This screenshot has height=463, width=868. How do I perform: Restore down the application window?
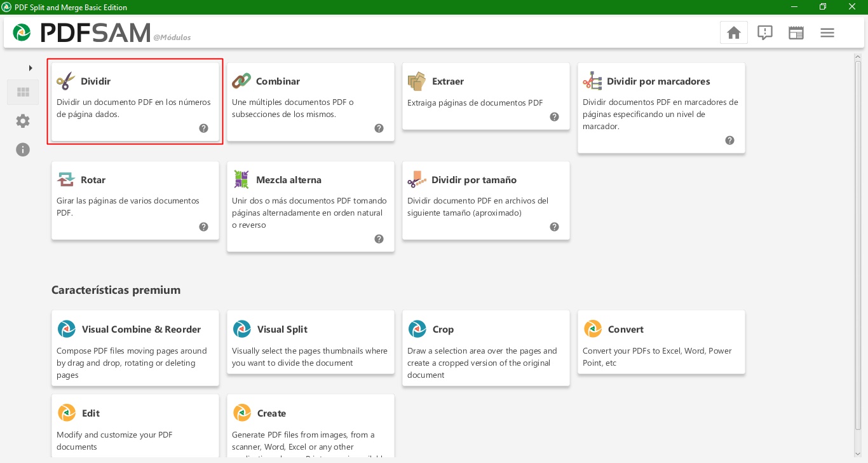(x=823, y=7)
